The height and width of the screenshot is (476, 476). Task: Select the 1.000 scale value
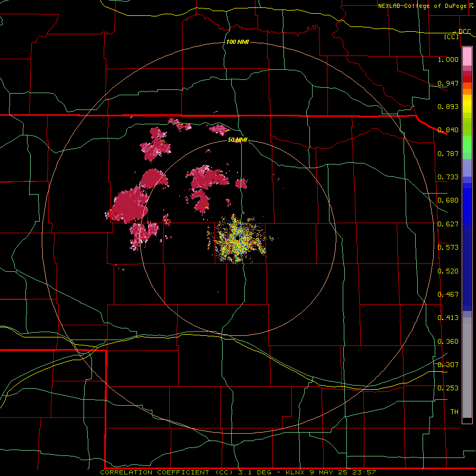pos(448,59)
